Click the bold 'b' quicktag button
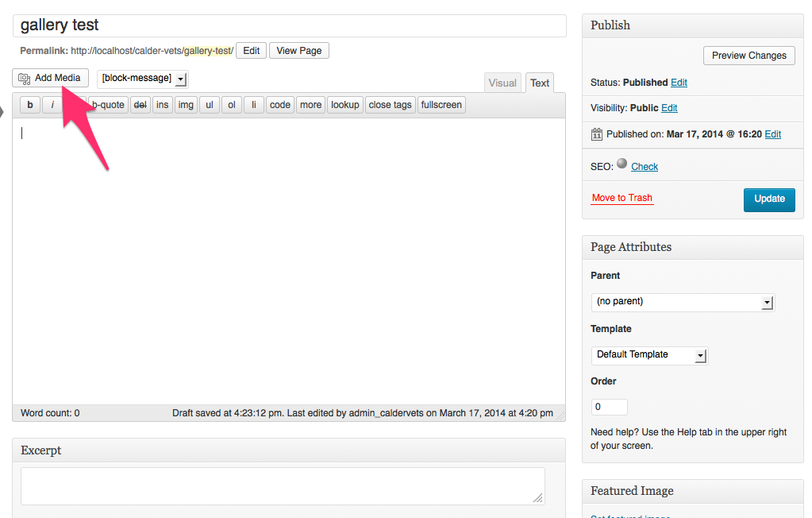This screenshot has height=518, width=812. pyautogui.click(x=30, y=105)
